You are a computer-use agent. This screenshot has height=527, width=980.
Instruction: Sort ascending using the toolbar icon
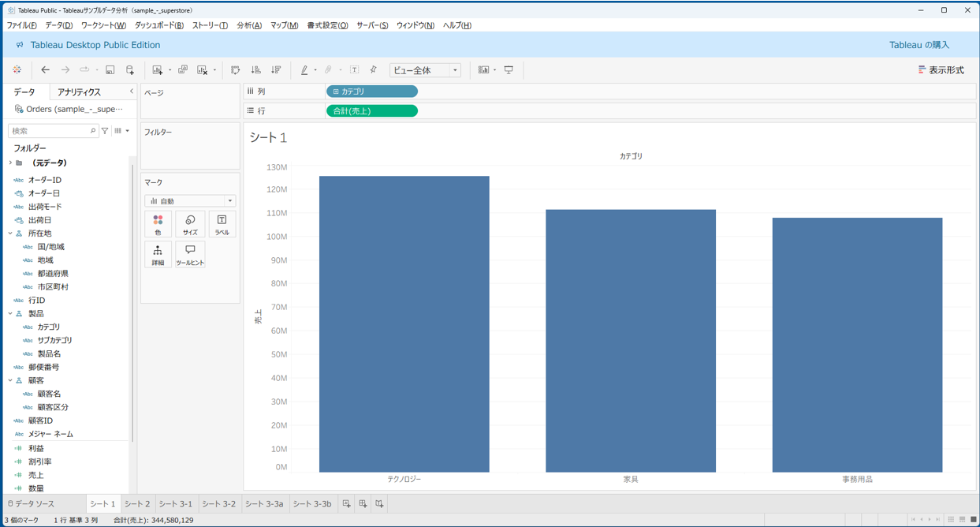pos(255,70)
